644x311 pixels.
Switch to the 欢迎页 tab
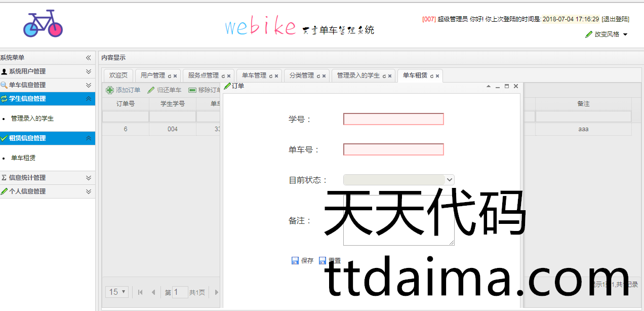coord(118,75)
